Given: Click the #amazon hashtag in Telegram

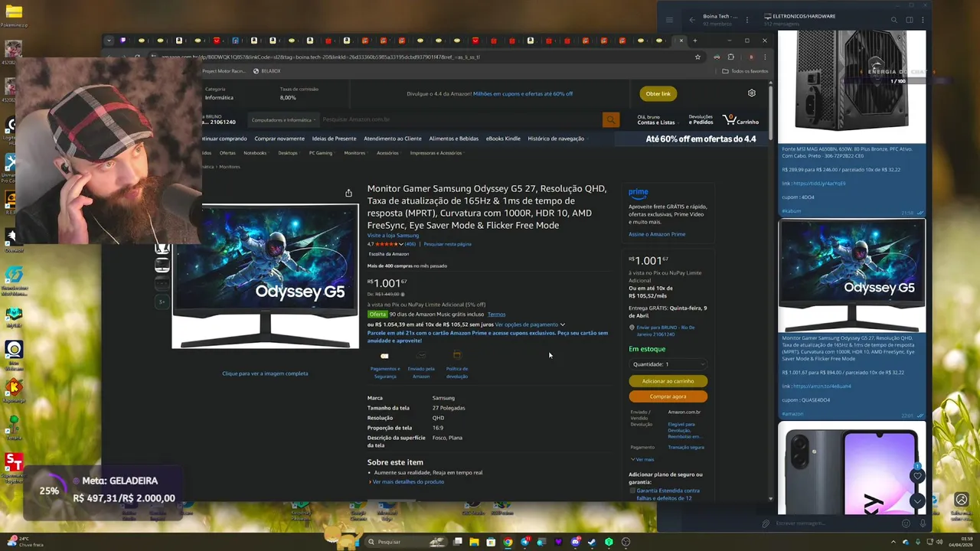Looking at the screenshot, I should [x=792, y=414].
